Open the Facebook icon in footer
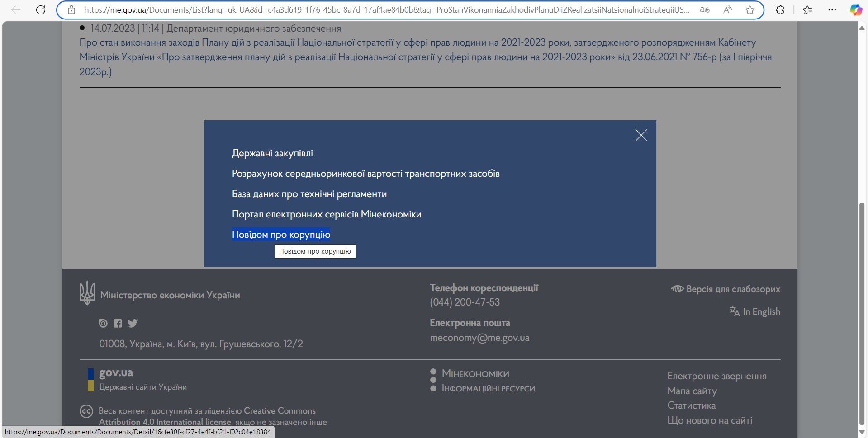 tap(118, 323)
